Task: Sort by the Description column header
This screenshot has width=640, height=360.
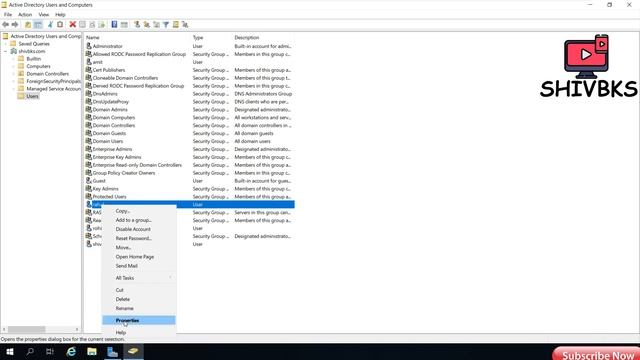Action: [x=263, y=38]
